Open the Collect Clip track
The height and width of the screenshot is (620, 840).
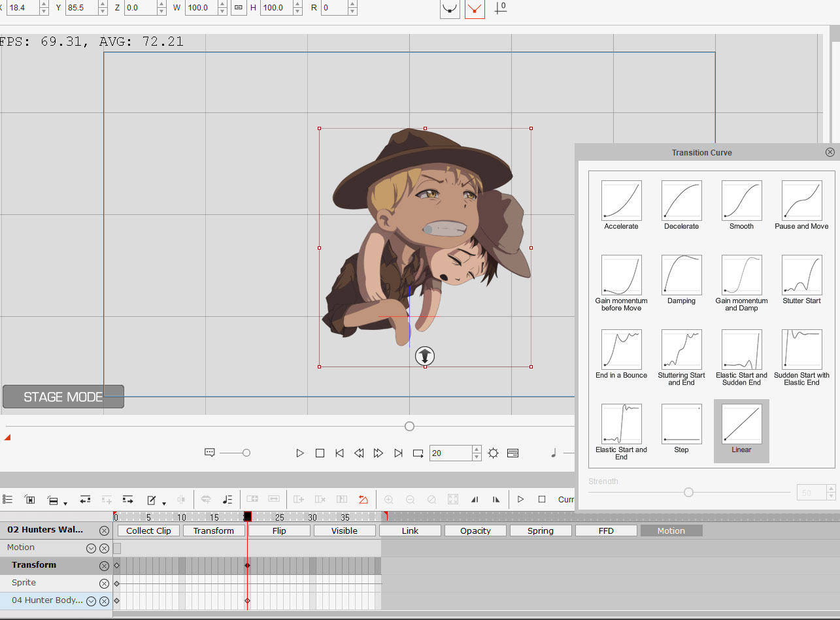(148, 530)
